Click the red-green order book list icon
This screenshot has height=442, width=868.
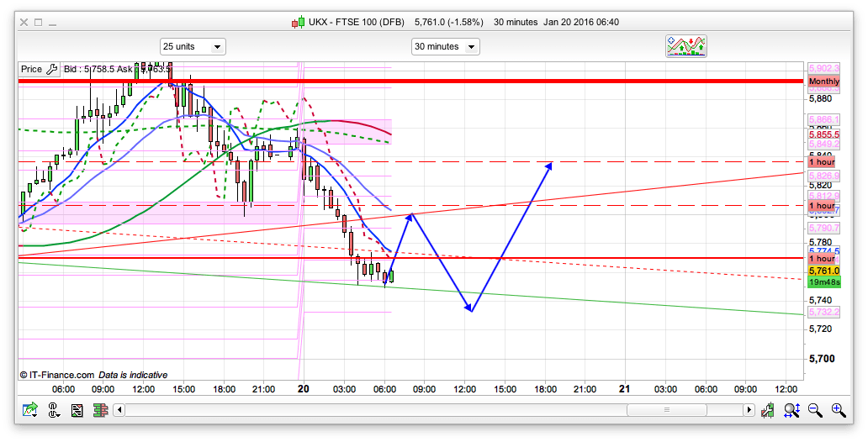point(101,410)
